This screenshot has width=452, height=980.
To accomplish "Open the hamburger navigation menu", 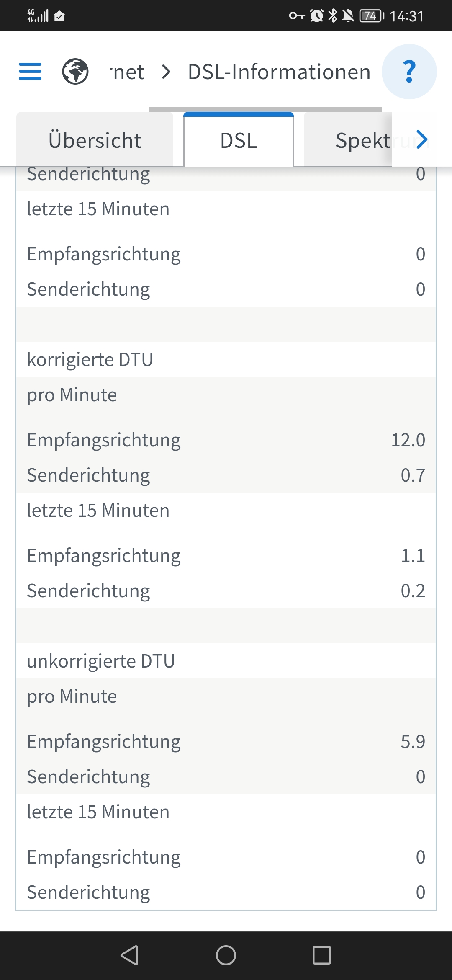I will pos(30,71).
